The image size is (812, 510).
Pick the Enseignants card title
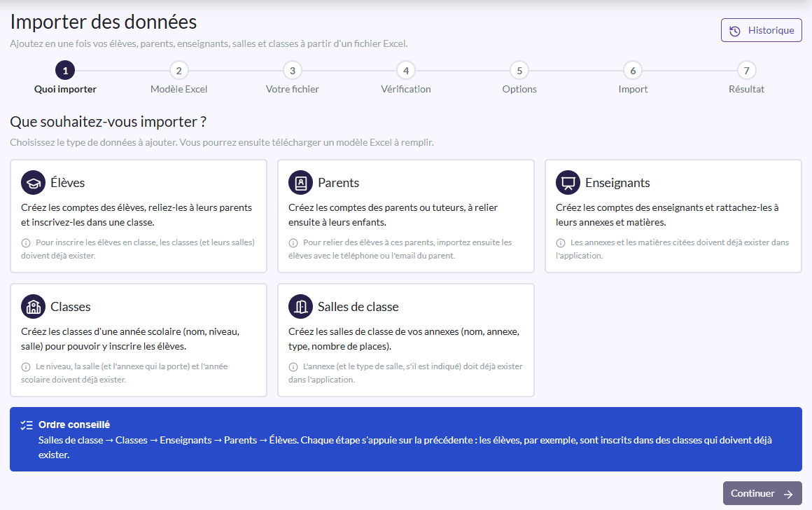click(x=617, y=182)
